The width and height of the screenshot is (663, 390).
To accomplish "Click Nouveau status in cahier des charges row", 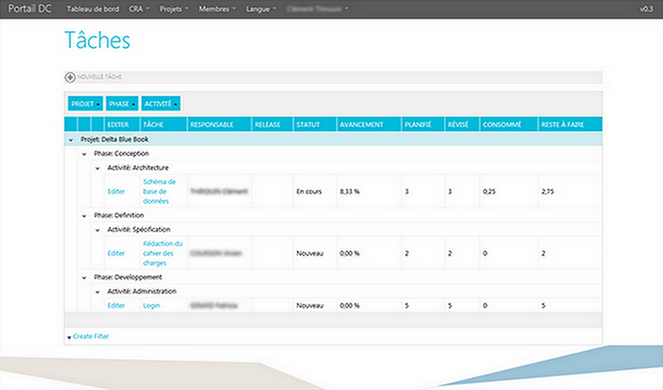I will (x=310, y=253).
